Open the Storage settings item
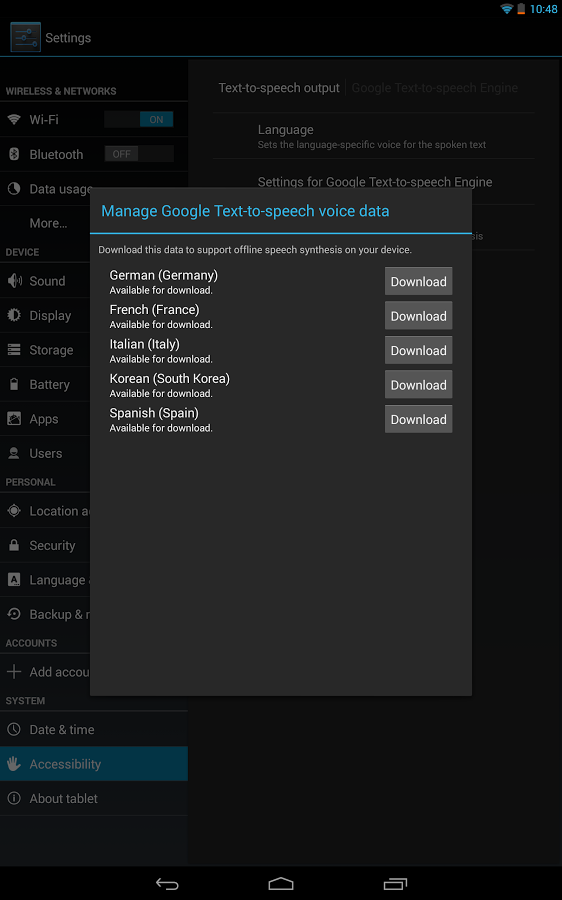 pos(45,350)
